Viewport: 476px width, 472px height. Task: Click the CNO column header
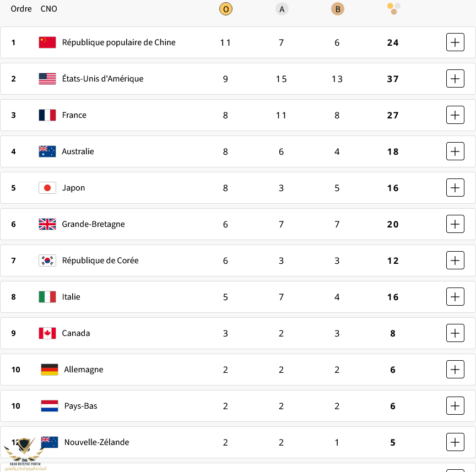(48, 9)
